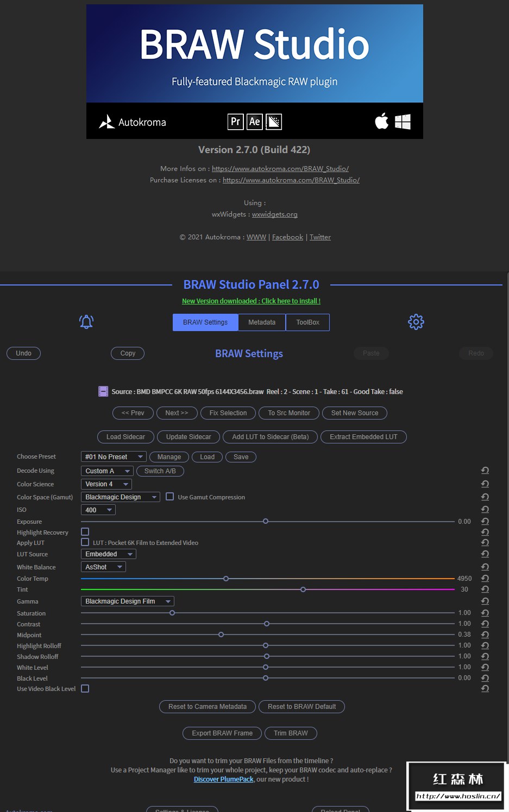This screenshot has width=509, height=812.
Task: Open the Discover PlumePack link
Action: pyautogui.click(x=223, y=779)
